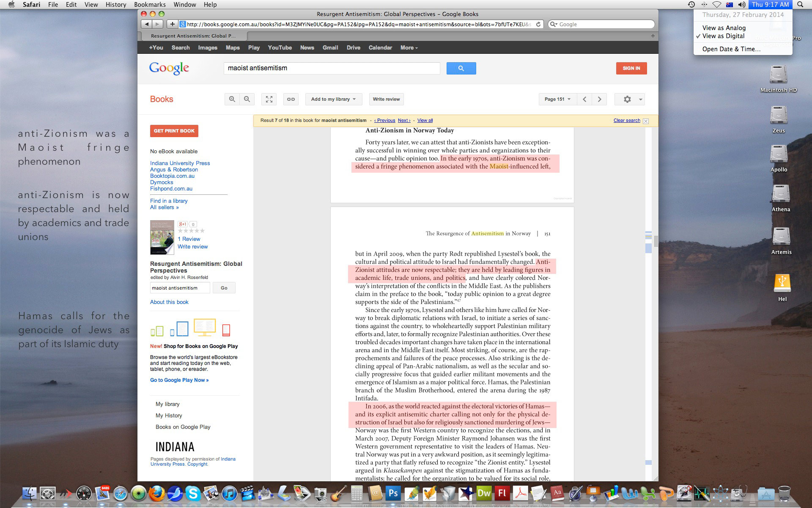Screen dimensions: 812x508
Task: Click the Google Books search field
Action: pyautogui.click(x=332, y=68)
